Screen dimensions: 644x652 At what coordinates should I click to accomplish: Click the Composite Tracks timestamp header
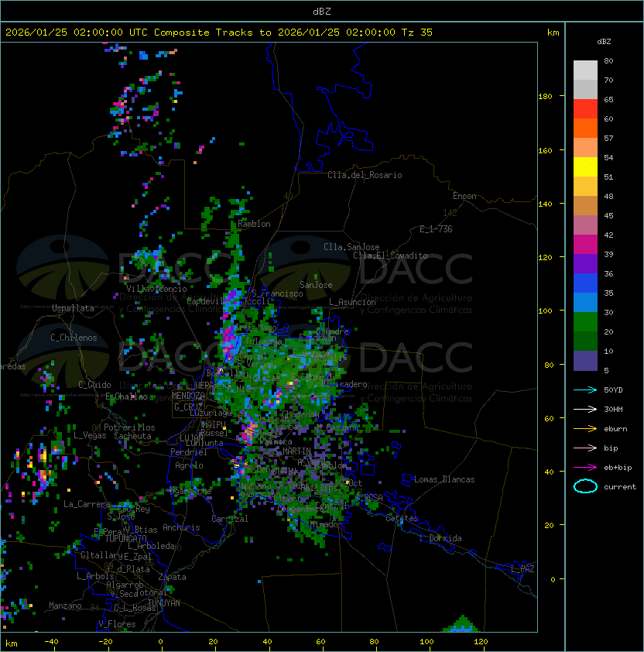[219, 33]
